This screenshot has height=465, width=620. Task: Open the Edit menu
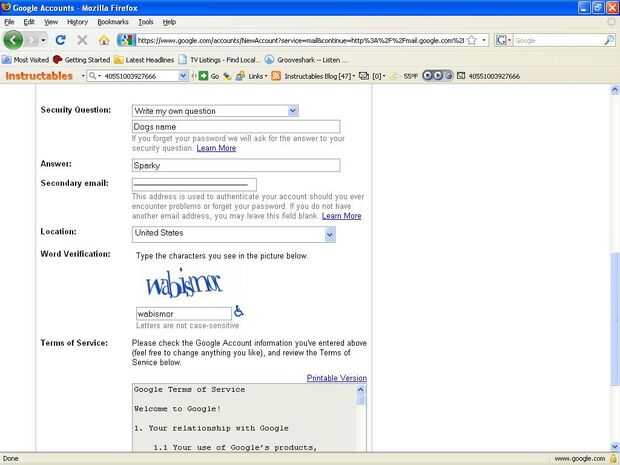pos(29,22)
